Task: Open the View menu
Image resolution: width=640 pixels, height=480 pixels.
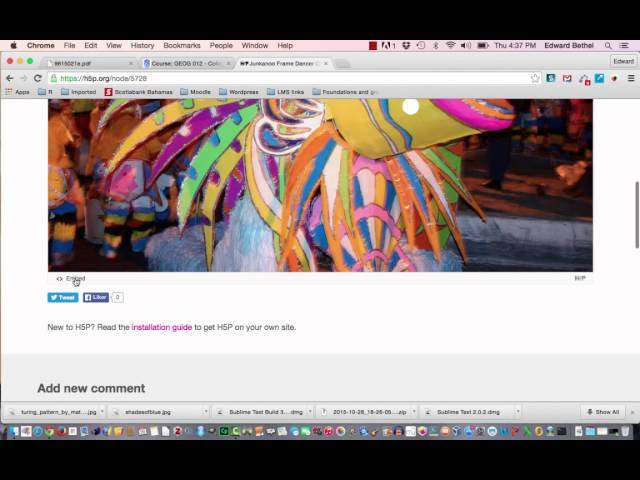Action: point(114,45)
